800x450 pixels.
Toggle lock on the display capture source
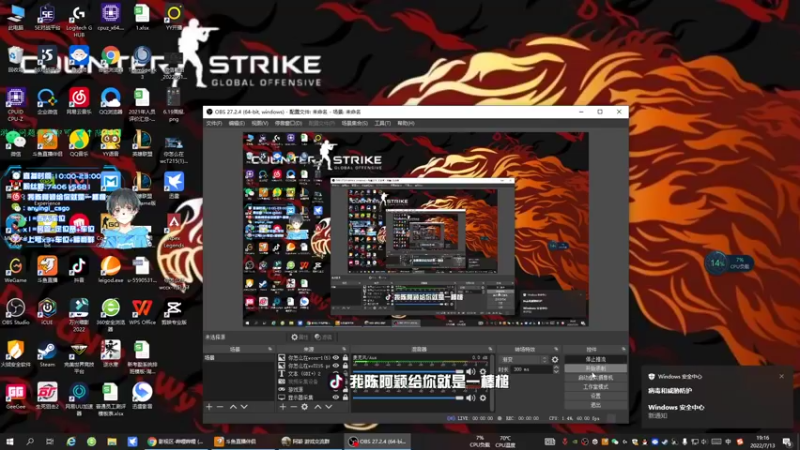click(x=345, y=397)
